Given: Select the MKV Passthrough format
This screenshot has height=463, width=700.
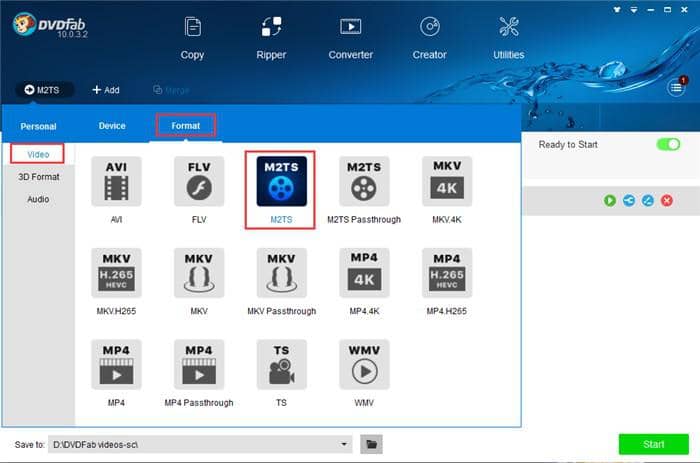Looking at the screenshot, I should pyautogui.click(x=281, y=273).
